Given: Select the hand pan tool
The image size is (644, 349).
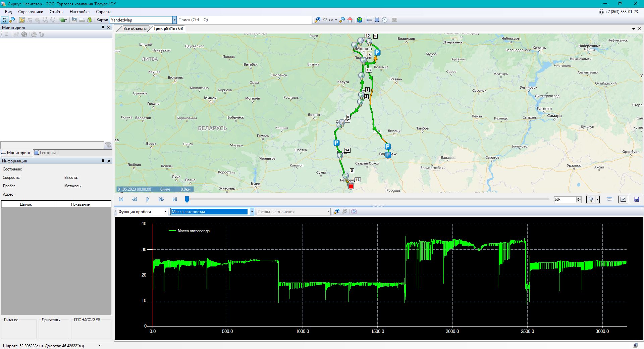Looking at the screenshot, I should pos(4,20).
